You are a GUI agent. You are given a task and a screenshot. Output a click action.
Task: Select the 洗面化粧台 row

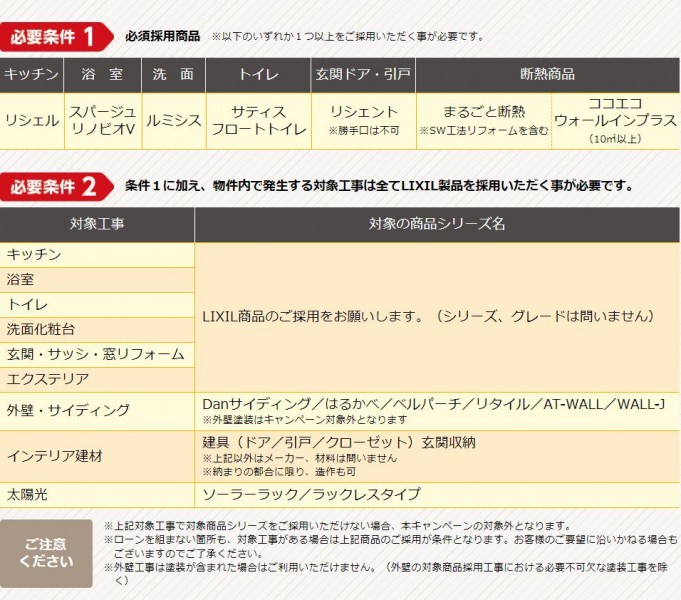(97, 330)
